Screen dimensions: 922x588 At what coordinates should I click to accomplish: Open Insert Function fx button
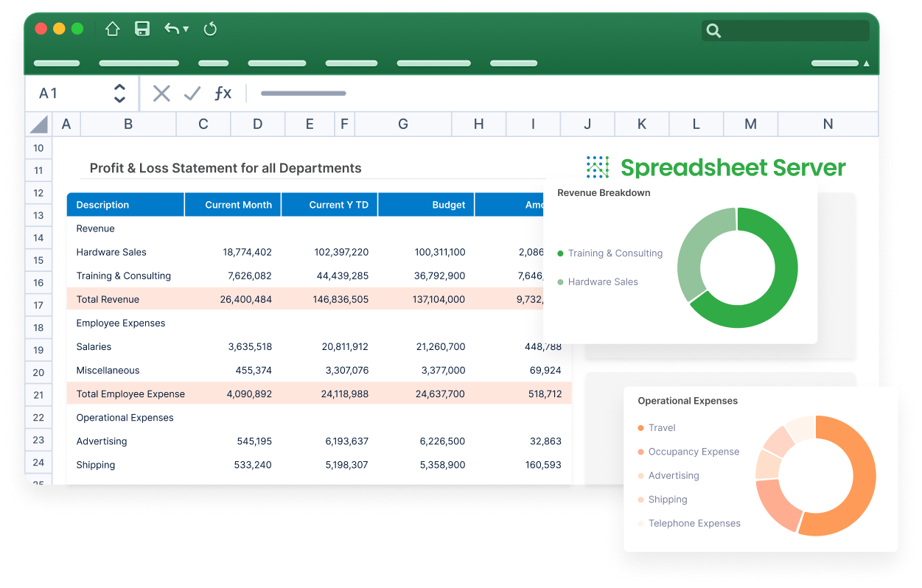pos(223,93)
